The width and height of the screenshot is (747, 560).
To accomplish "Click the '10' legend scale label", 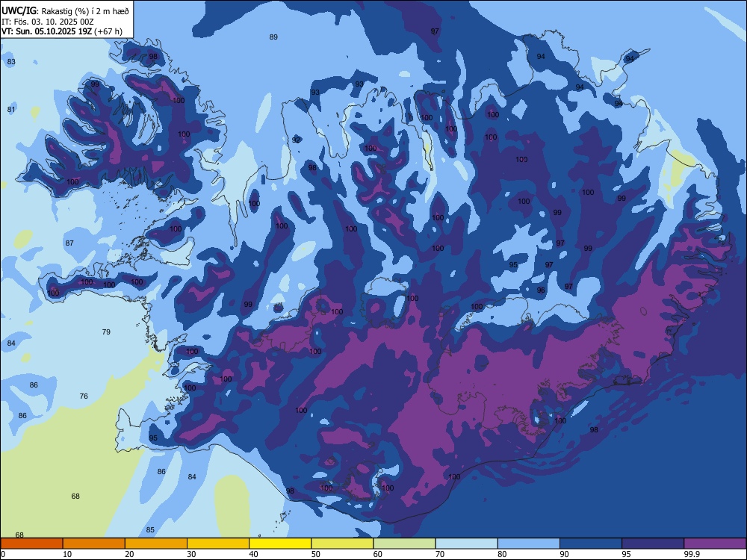I will point(67,554).
